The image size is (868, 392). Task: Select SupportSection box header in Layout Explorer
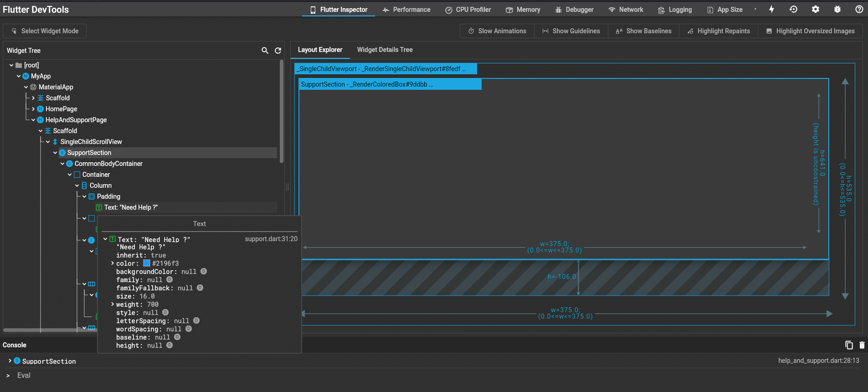pyautogui.click(x=390, y=84)
